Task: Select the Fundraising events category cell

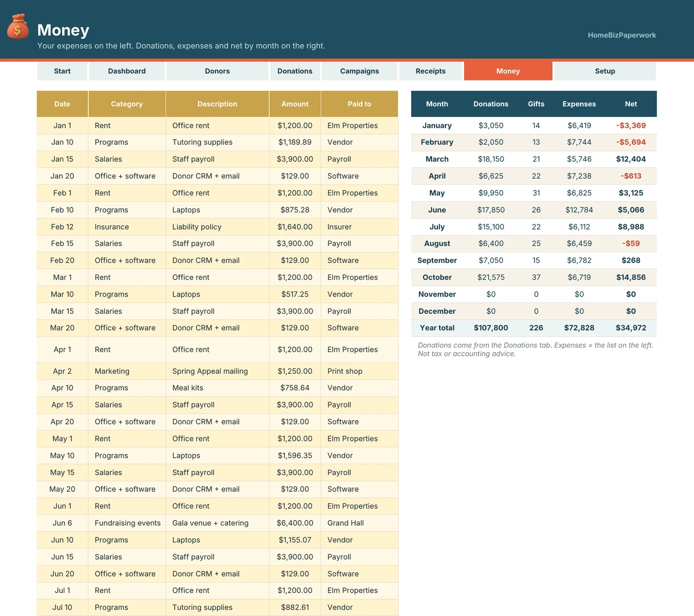Action: [x=127, y=523]
